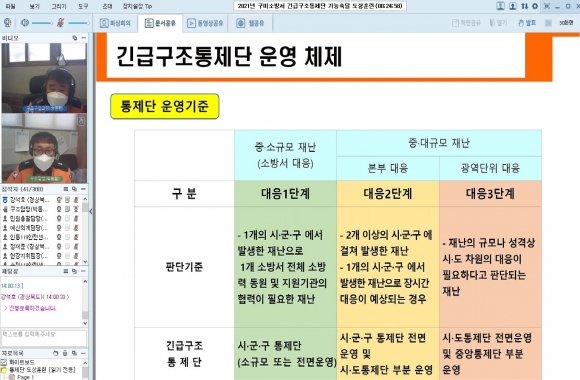580x380 pixels.
Task: Switch to fullscreen view icon
Action: click(x=547, y=6)
